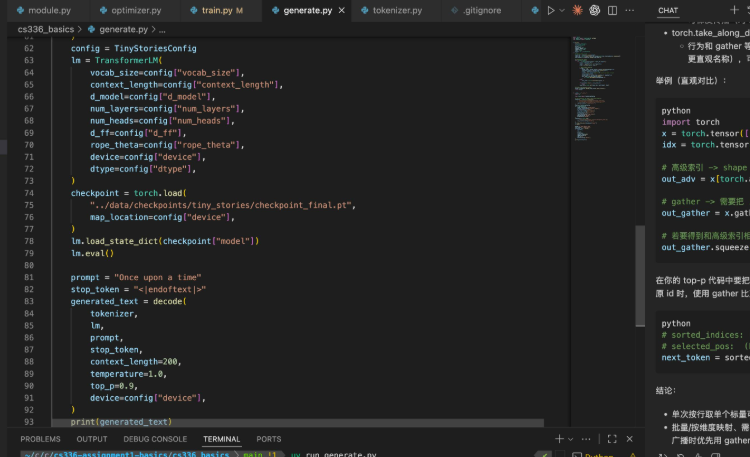Viewport: 750px width, 457px height.
Task: Click the code minimap preview
Action: pyautogui.click(x=596, y=89)
